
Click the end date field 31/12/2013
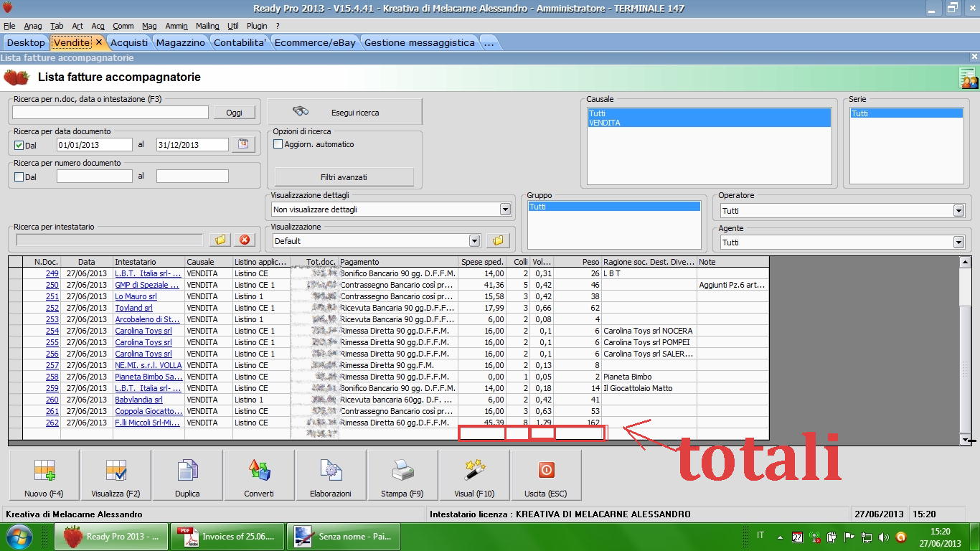tap(192, 145)
